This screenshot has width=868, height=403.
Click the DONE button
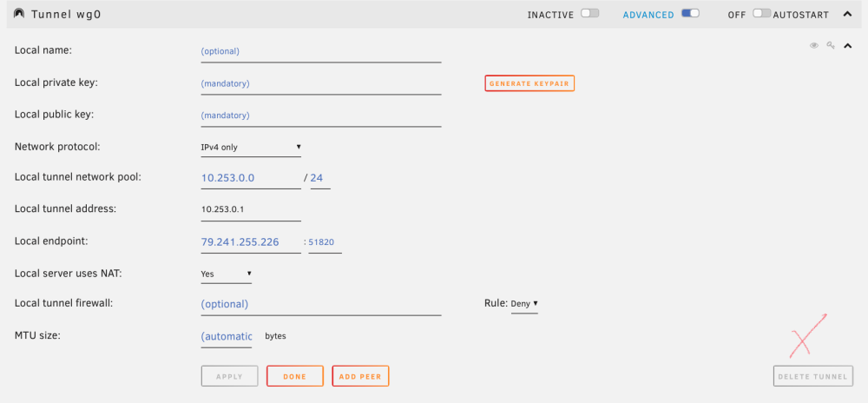click(294, 376)
